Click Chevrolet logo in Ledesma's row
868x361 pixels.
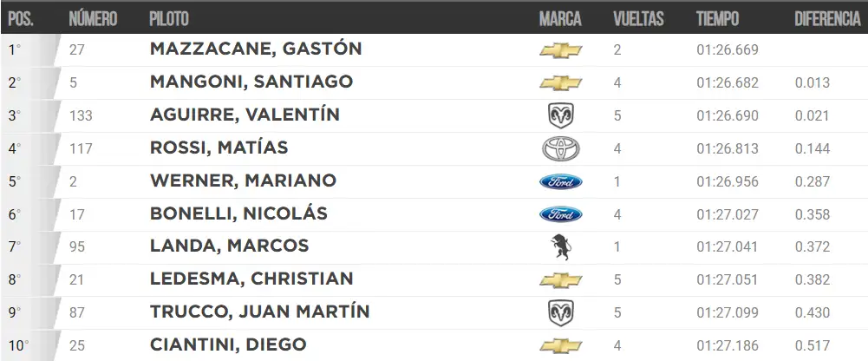[561, 280]
